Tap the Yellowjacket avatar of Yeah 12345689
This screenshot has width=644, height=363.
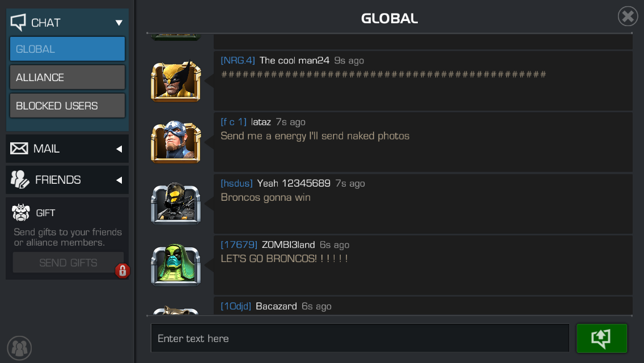point(176,204)
